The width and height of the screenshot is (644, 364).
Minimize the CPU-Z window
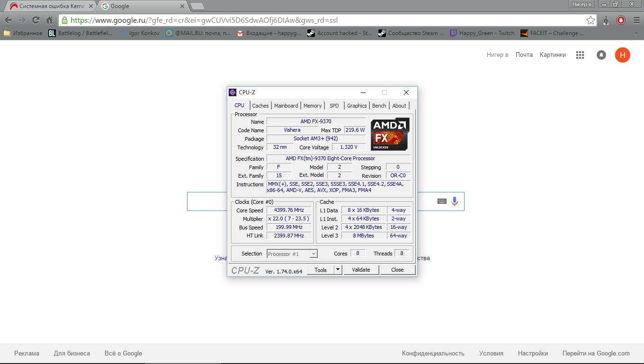point(363,92)
